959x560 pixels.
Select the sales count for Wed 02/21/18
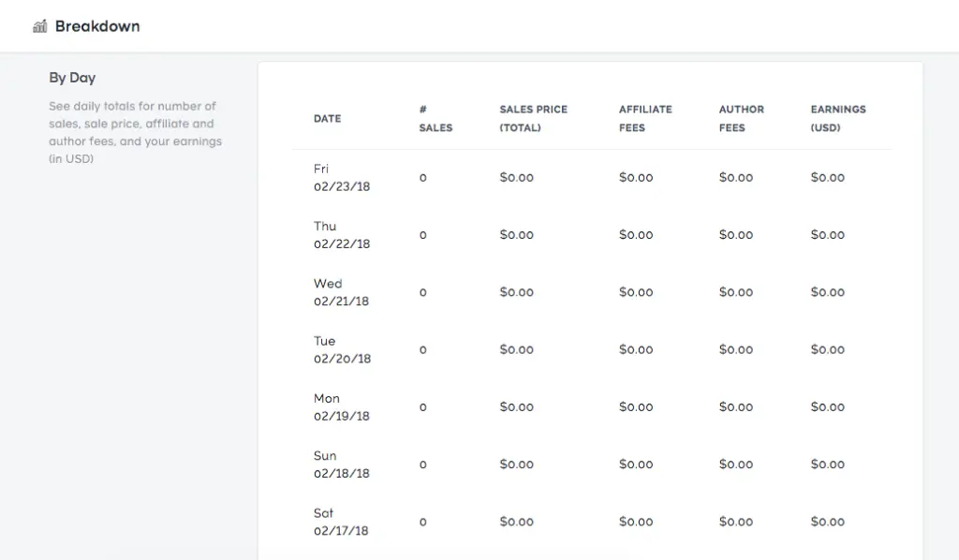point(422,293)
